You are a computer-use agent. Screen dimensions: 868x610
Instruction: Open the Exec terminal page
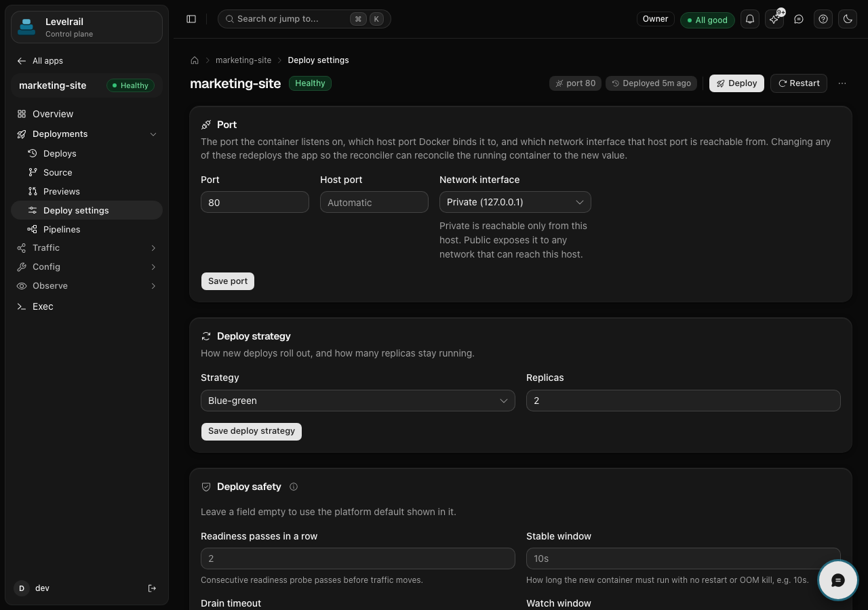[87, 306]
